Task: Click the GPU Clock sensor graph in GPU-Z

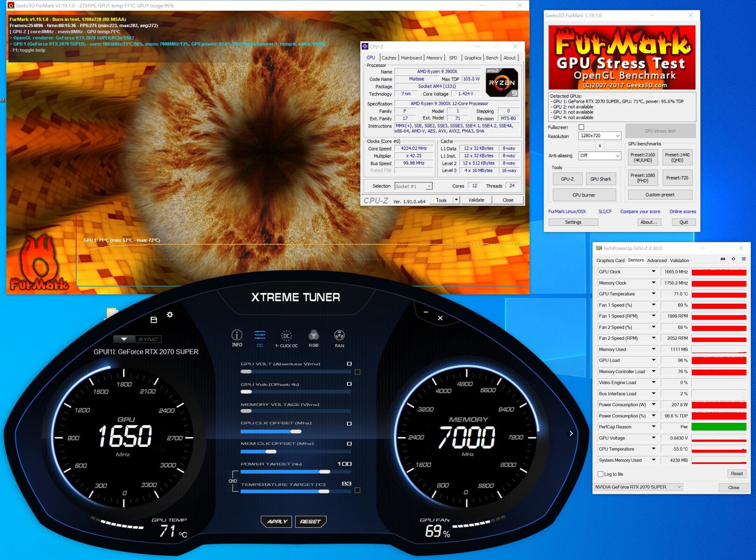Action: (719, 272)
